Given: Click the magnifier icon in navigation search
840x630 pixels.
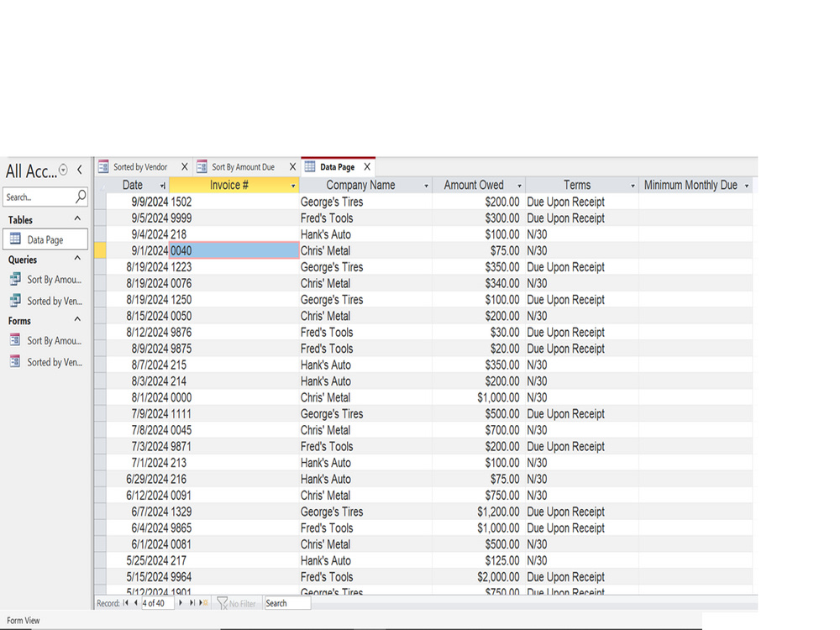Looking at the screenshot, I should coord(81,197).
